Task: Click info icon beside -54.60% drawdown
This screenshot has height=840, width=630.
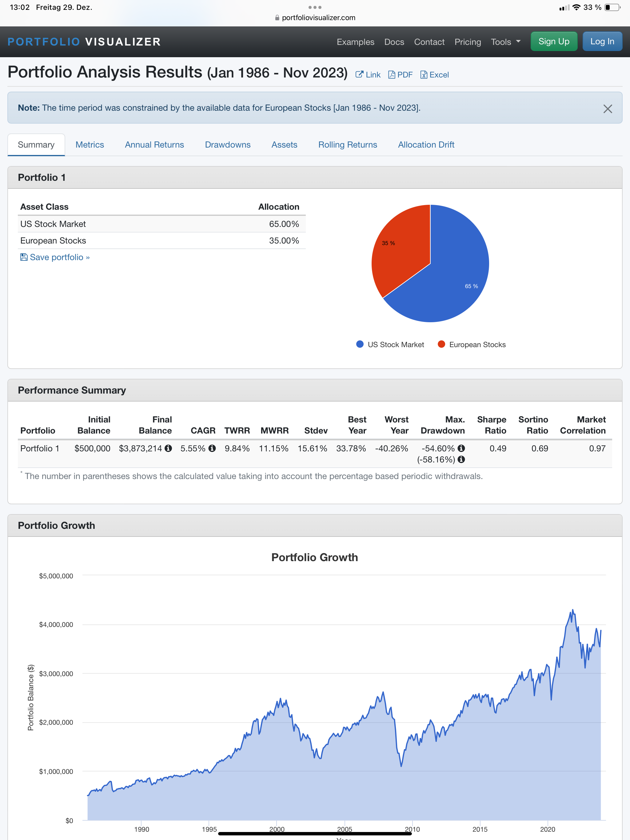Action: (x=461, y=448)
